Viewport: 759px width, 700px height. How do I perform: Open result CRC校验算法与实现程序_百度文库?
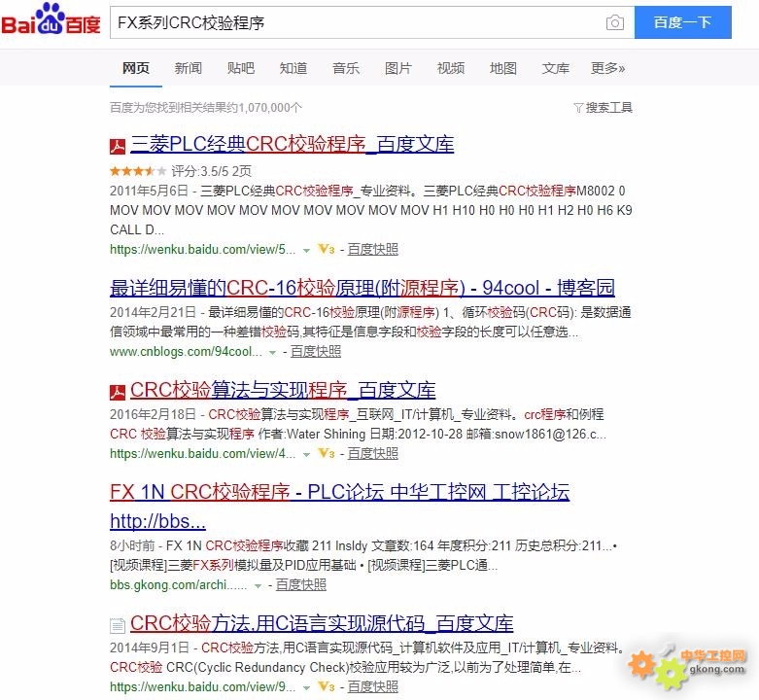click(x=283, y=391)
